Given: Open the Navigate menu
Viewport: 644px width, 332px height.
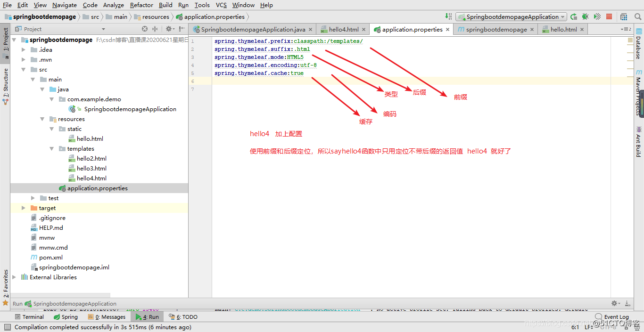Looking at the screenshot, I should point(64,5).
